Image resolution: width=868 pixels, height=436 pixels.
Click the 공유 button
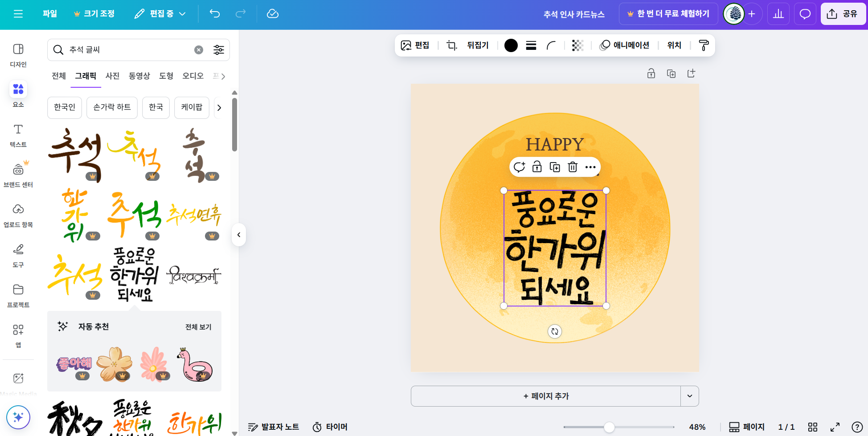pyautogui.click(x=843, y=13)
